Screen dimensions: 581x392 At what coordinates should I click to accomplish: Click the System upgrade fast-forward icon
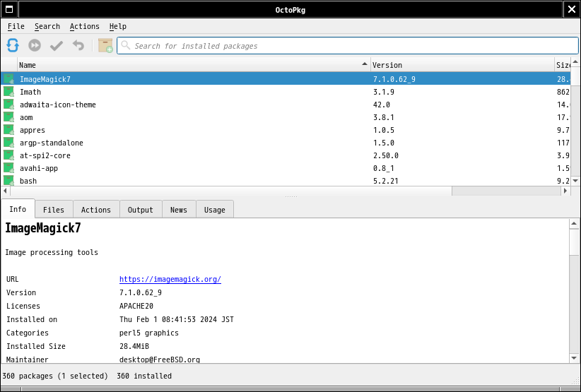35,45
